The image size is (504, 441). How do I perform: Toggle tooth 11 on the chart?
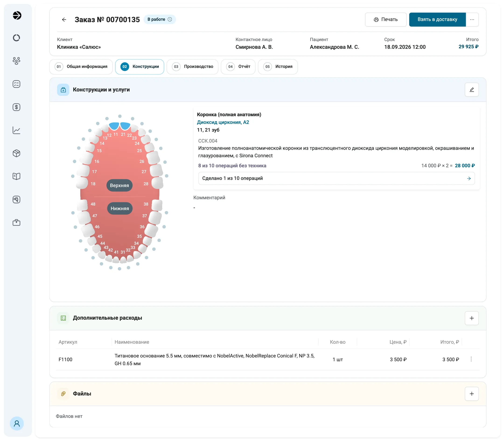[x=114, y=126]
